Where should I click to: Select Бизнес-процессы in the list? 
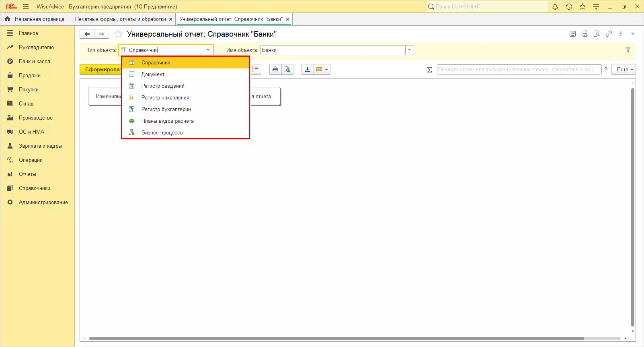185,133
